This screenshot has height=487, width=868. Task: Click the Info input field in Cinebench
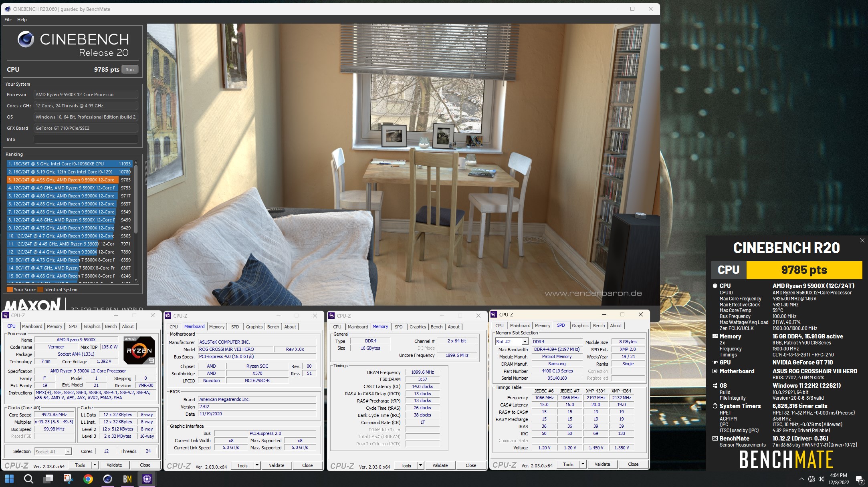click(x=86, y=139)
